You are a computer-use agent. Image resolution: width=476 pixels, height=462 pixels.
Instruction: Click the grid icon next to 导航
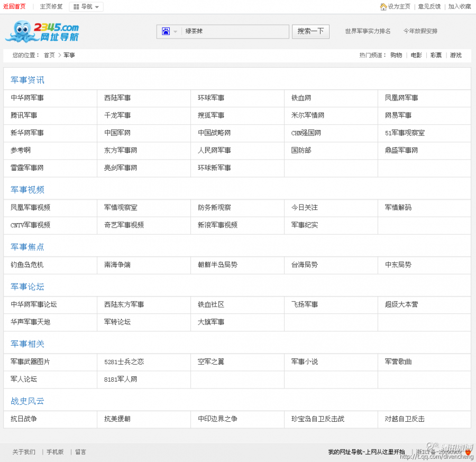[76, 7]
